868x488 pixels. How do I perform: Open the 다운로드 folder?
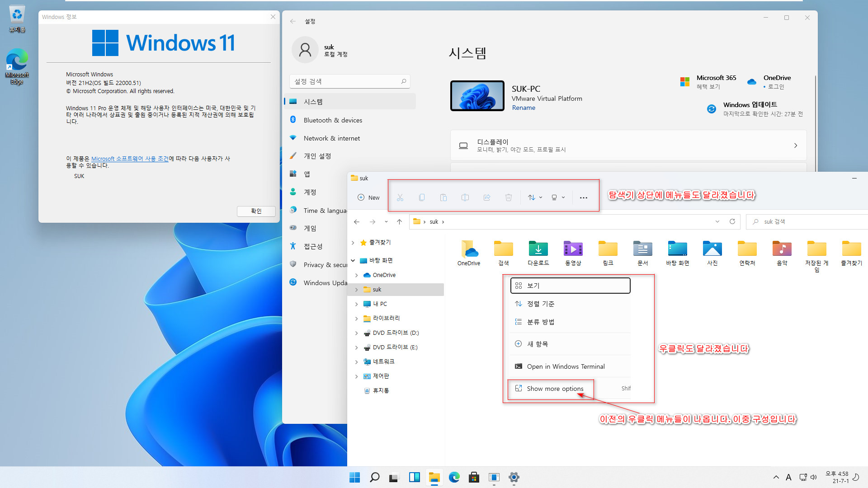click(538, 253)
